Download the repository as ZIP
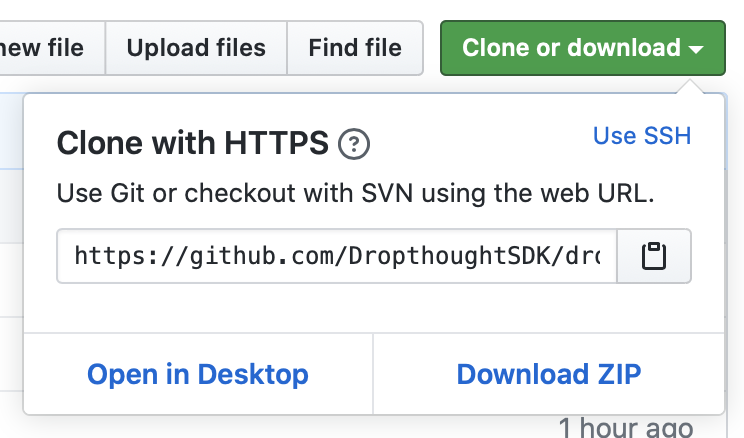The width and height of the screenshot is (744, 438). coord(549,374)
